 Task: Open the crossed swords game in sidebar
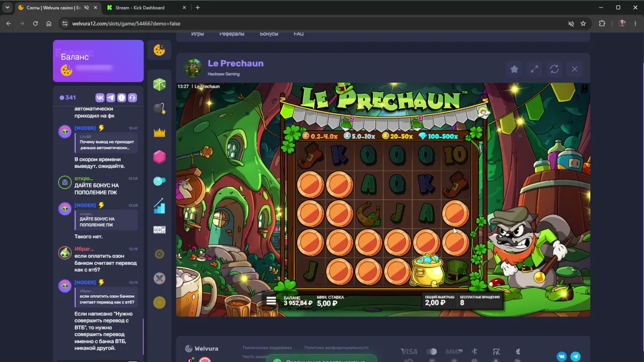point(159,278)
